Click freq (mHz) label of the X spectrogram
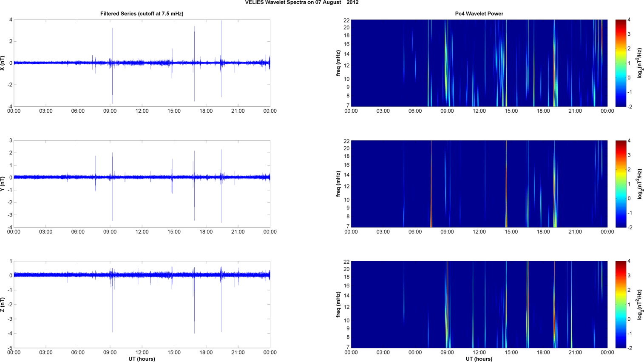644x362 pixels. pyautogui.click(x=338, y=63)
